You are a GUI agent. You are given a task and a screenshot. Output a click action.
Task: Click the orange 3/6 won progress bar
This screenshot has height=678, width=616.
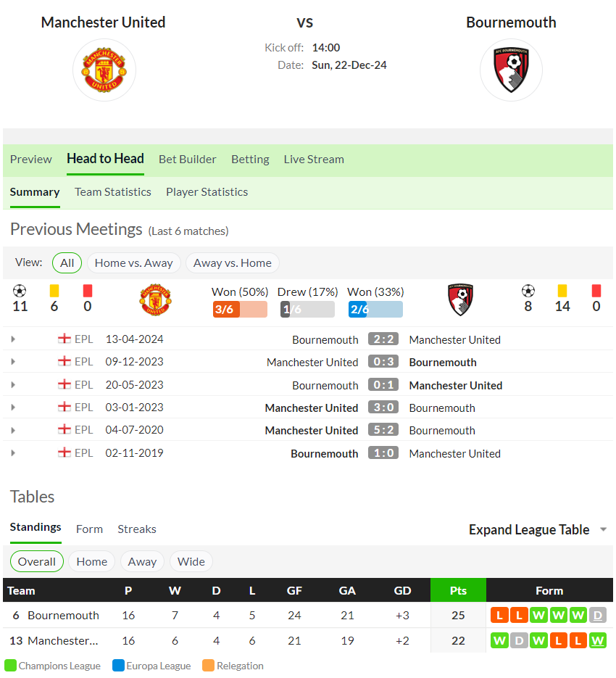coord(240,309)
